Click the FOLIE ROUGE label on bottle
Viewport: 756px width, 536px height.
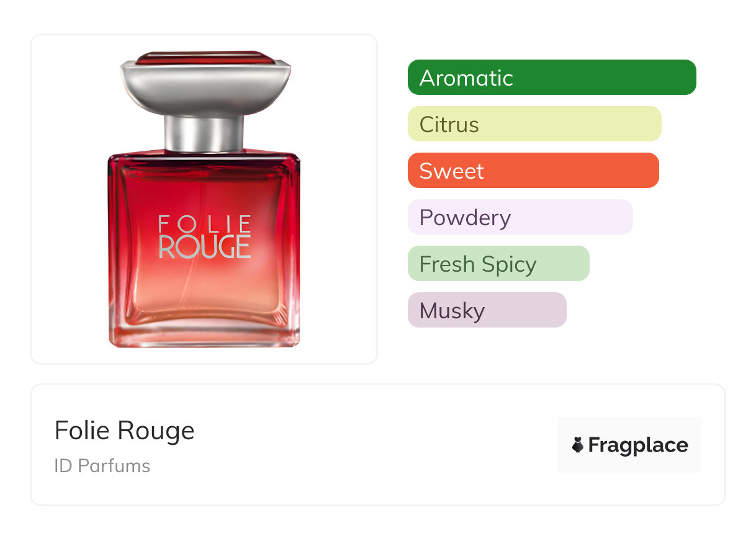tap(205, 236)
